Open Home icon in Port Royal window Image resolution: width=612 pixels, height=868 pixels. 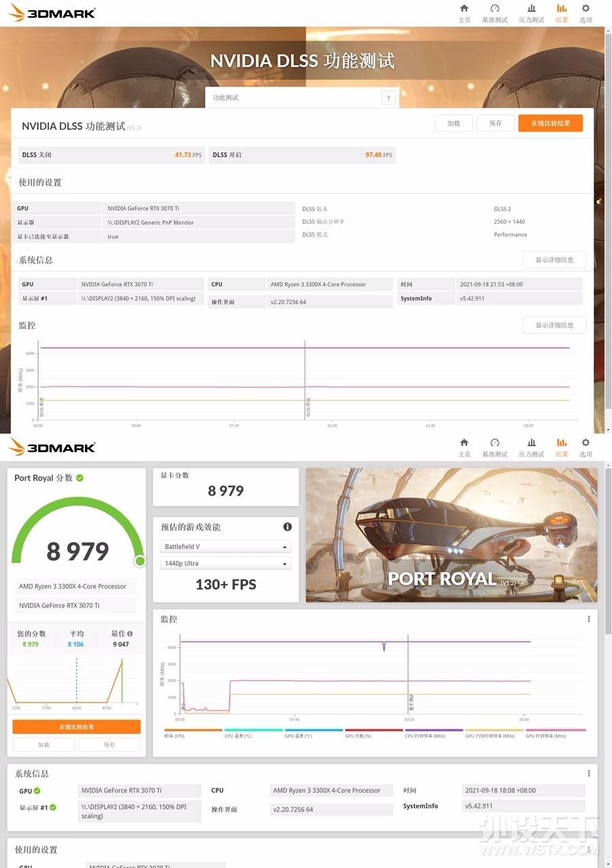click(464, 442)
